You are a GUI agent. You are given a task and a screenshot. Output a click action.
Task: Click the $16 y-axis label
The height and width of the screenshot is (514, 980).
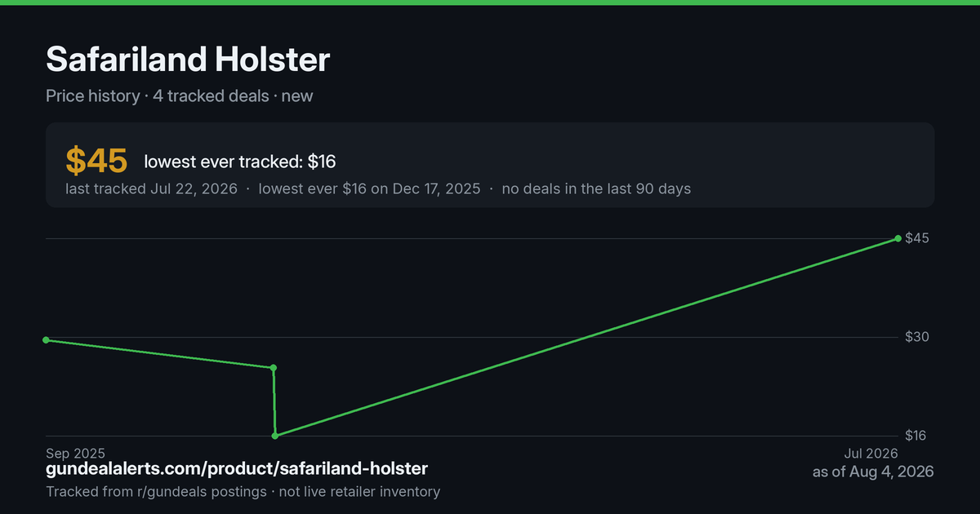[x=916, y=436]
